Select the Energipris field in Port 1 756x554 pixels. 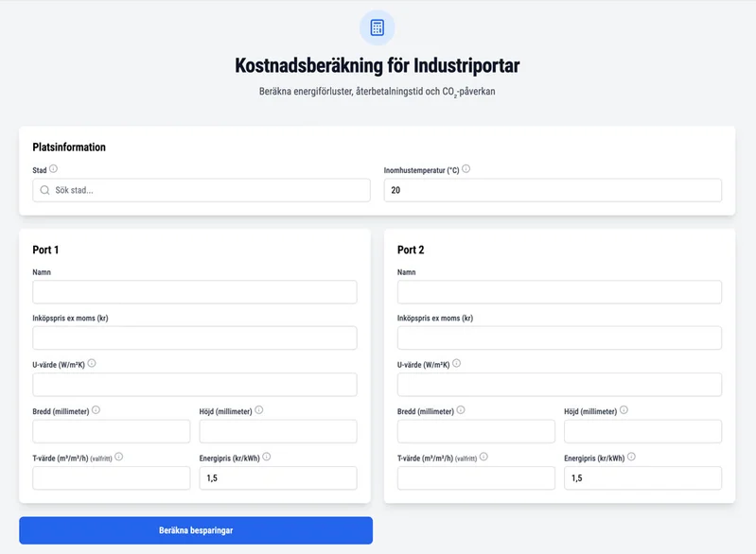pyautogui.click(x=278, y=478)
